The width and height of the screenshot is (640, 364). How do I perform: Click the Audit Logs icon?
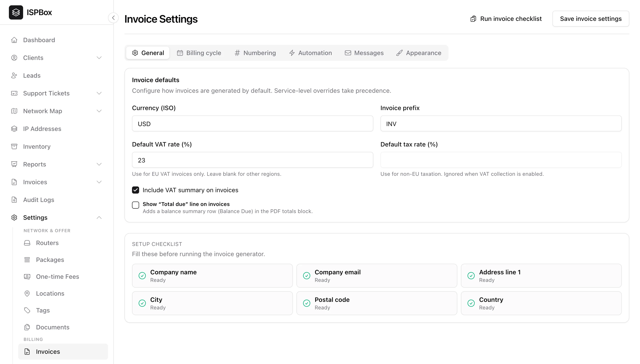pos(14,200)
